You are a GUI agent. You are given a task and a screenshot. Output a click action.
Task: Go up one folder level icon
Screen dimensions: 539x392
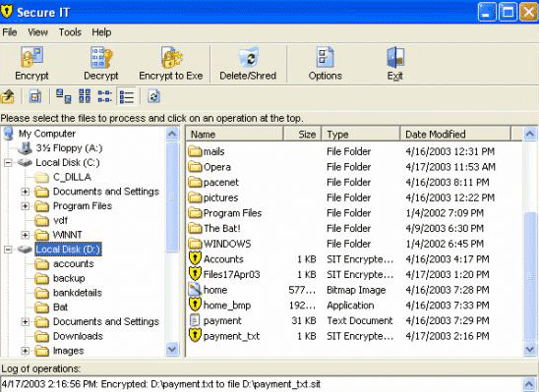(8, 96)
